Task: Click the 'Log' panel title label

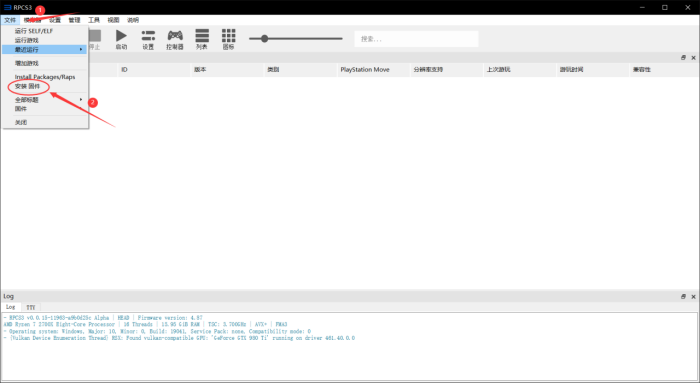Action: click(x=8, y=296)
